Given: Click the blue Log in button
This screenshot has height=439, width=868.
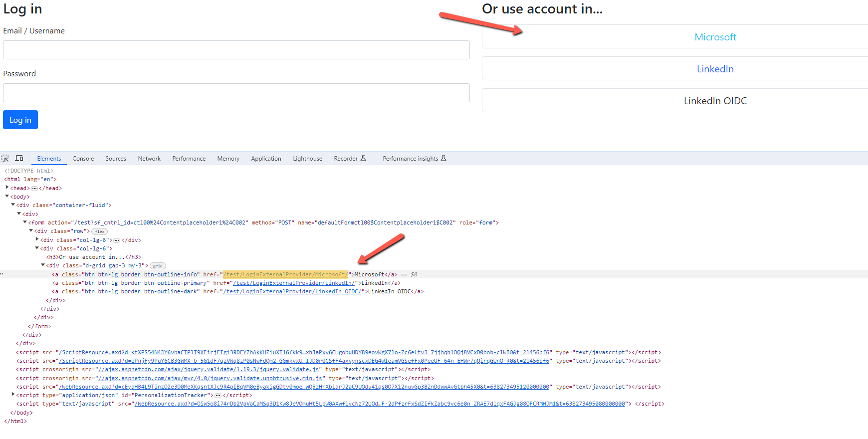Looking at the screenshot, I should (20, 120).
